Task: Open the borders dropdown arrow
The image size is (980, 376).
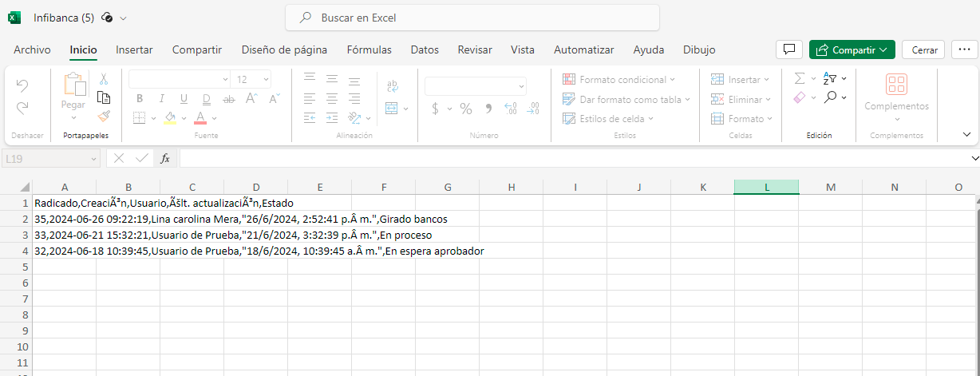Action: (x=152, y=118)
